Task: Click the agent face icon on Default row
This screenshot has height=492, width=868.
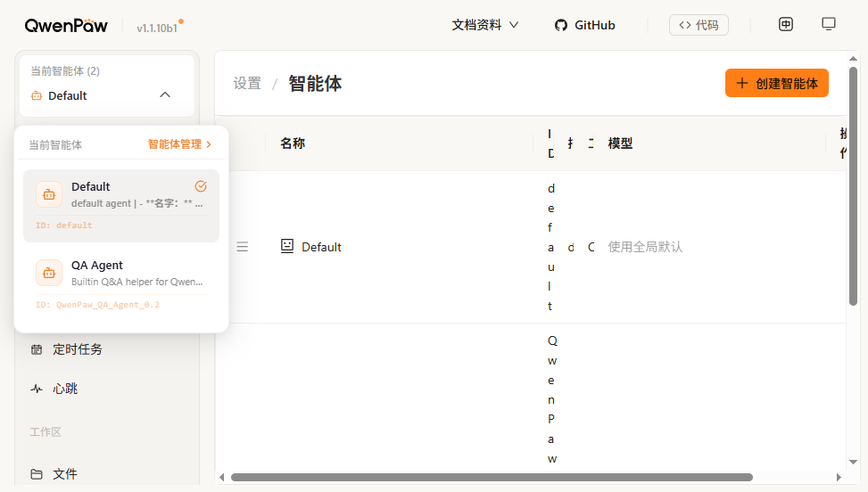Action: pos(286,246)
